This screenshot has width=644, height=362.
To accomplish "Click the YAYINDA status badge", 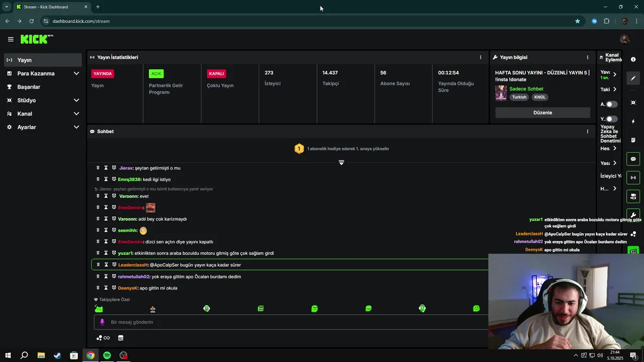I will click(103, 73).
